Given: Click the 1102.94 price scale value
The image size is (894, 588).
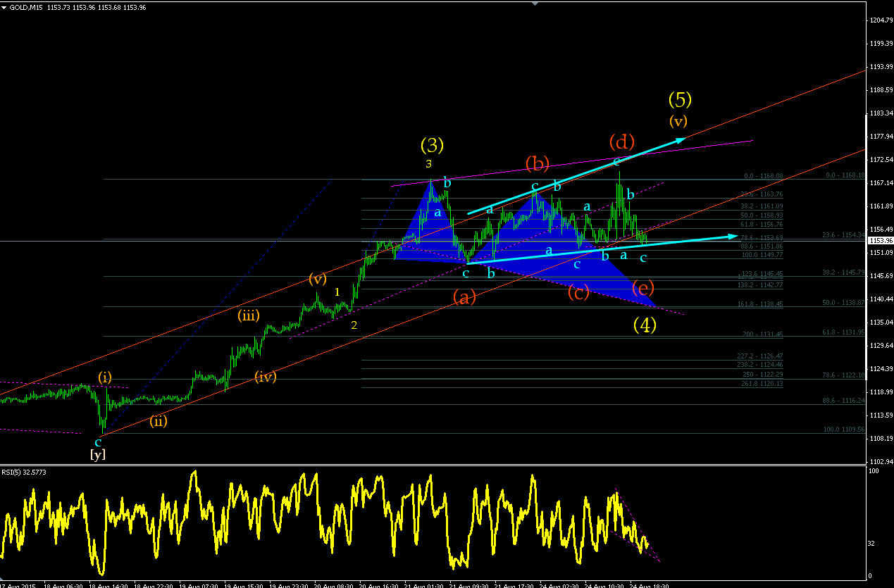Looking at the screenshot, I should coord(881,461).
